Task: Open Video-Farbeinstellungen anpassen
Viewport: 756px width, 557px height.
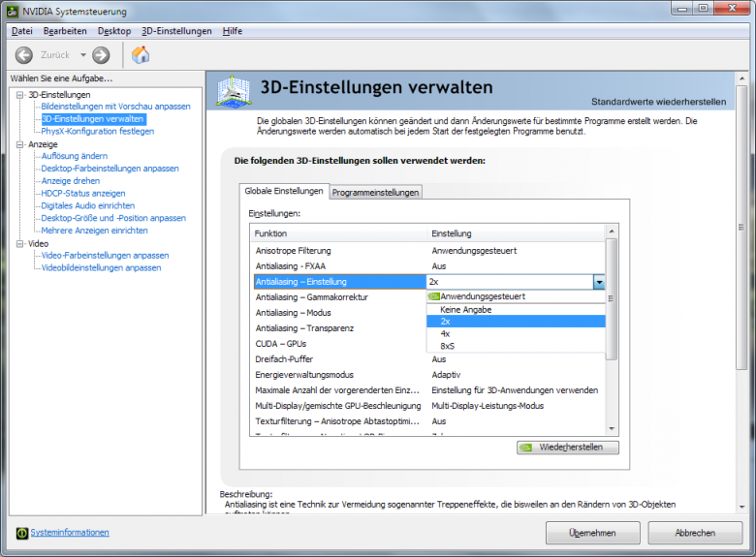Action: [x=105, y=256]
